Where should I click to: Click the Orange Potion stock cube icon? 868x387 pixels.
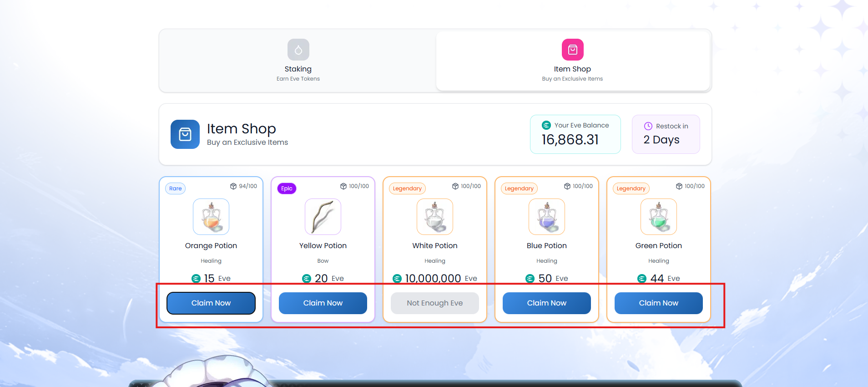point(233,186)
